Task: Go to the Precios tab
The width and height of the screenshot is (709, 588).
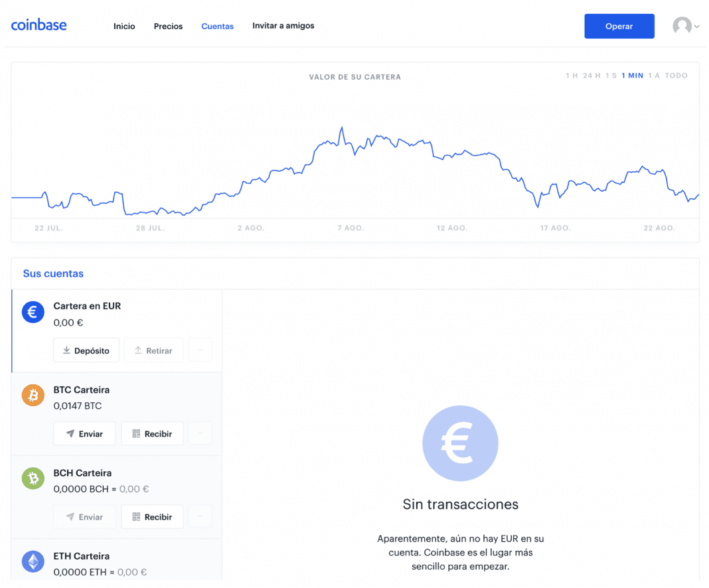Action: click(168, 27)
